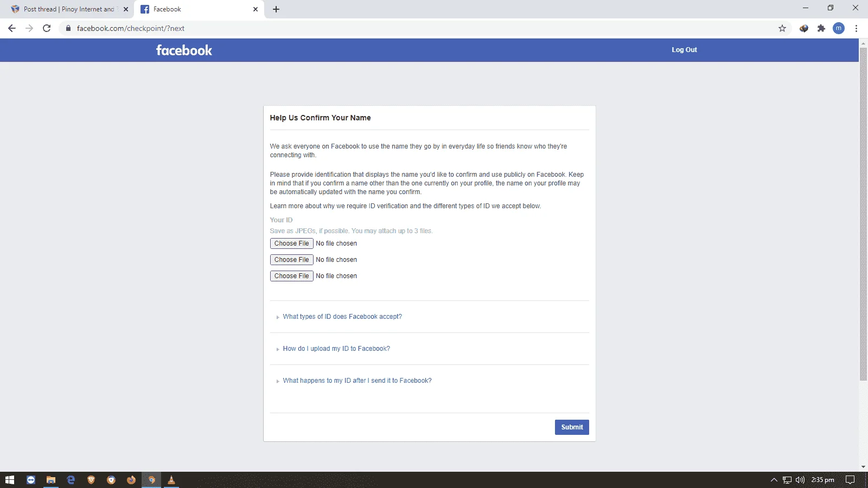
Task: Bookmark this page with the star icon
Action: pyautogui.click(x=782, y=28)
